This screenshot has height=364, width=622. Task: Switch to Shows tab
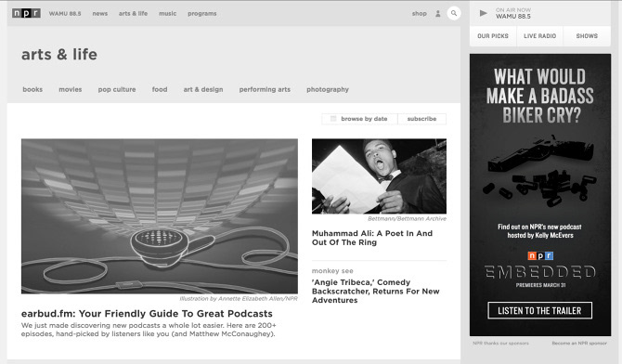pyautogui.click(x=587, y=36)
